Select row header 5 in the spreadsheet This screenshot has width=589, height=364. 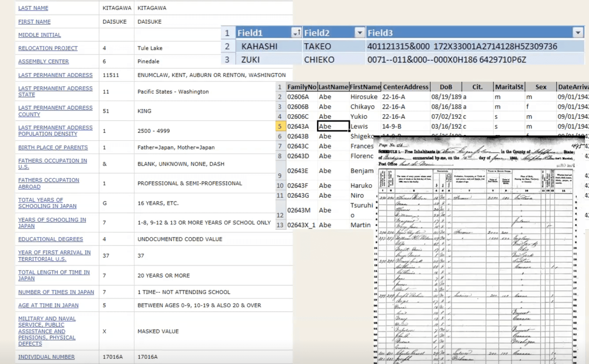pos(280,126)
